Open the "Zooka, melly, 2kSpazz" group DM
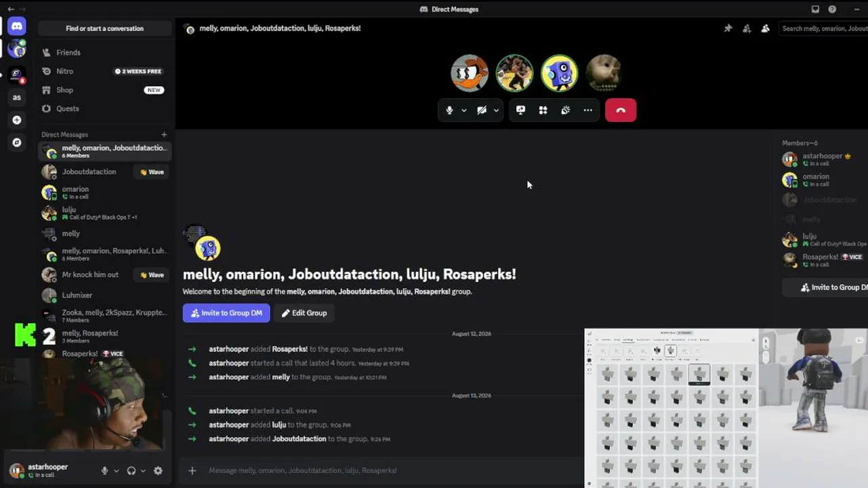Viewport: 868px width, 488px height. tap(104, 316)
